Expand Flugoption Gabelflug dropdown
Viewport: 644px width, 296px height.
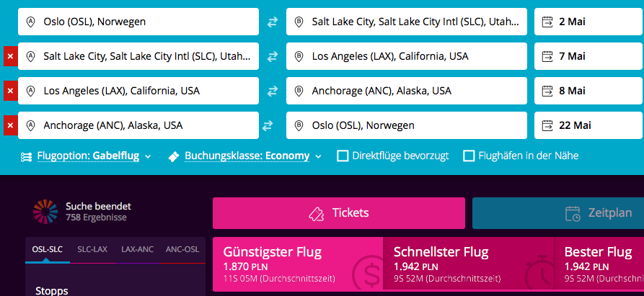[x=86, y=156]
